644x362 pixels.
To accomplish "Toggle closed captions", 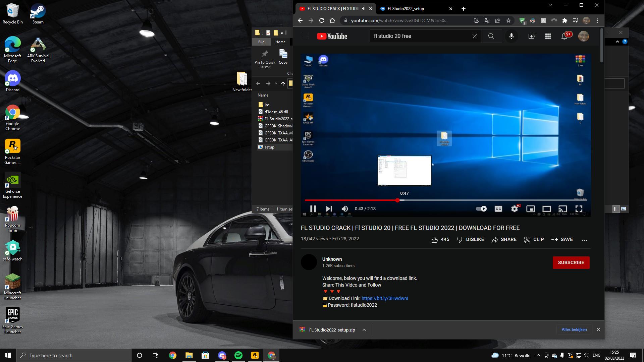I will (498, 209).
